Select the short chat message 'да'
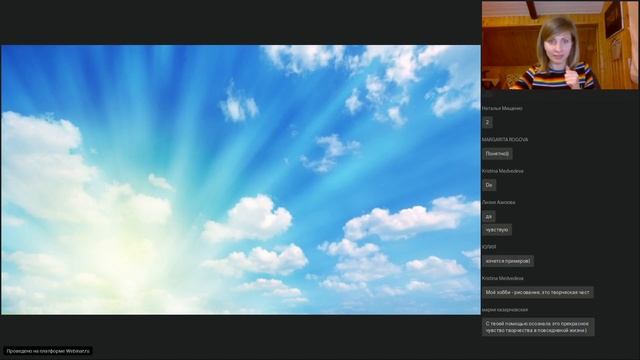Screen dimensions: 640x360 pos(489,216)
